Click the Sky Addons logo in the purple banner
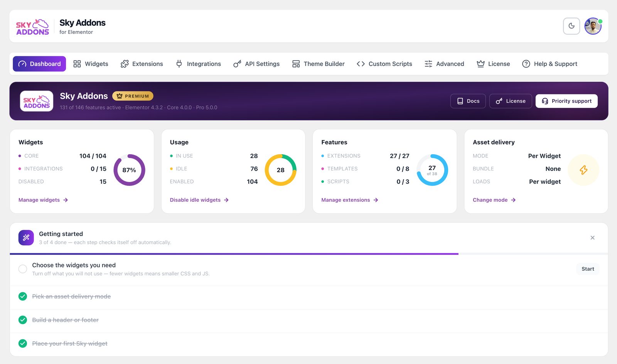This screenshot has height=364, width=617. point(37,101)
